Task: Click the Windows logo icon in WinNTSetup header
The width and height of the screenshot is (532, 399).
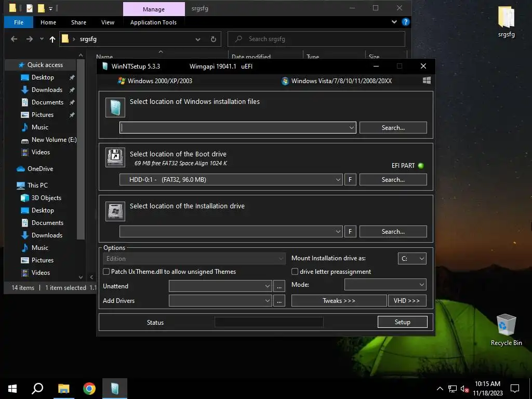Action: click(x=427, y=81)
